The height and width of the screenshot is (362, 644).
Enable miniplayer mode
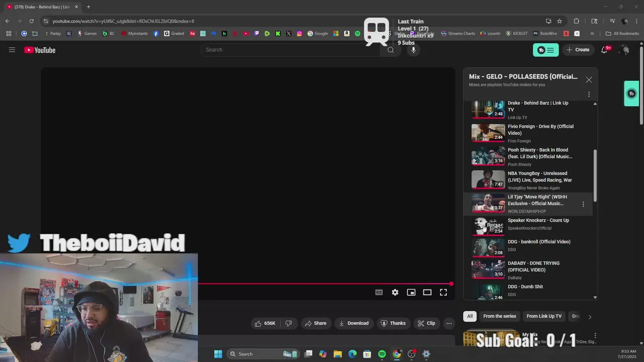411,292
